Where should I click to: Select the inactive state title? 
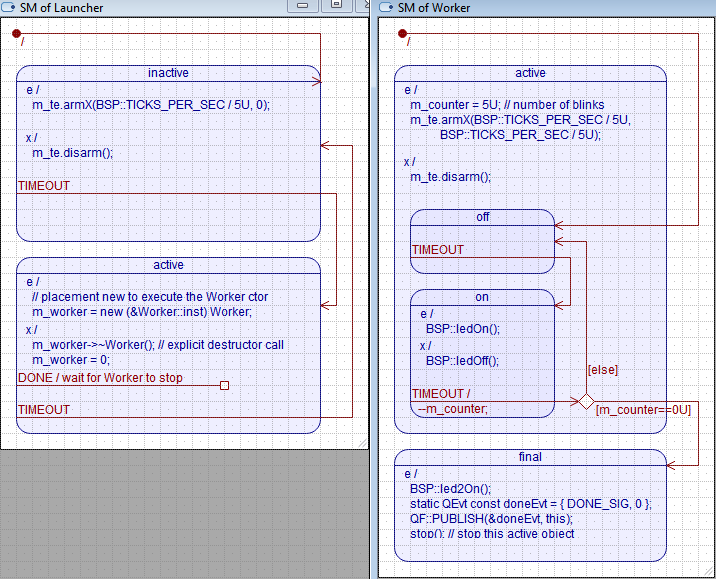[x=168, y=73]
